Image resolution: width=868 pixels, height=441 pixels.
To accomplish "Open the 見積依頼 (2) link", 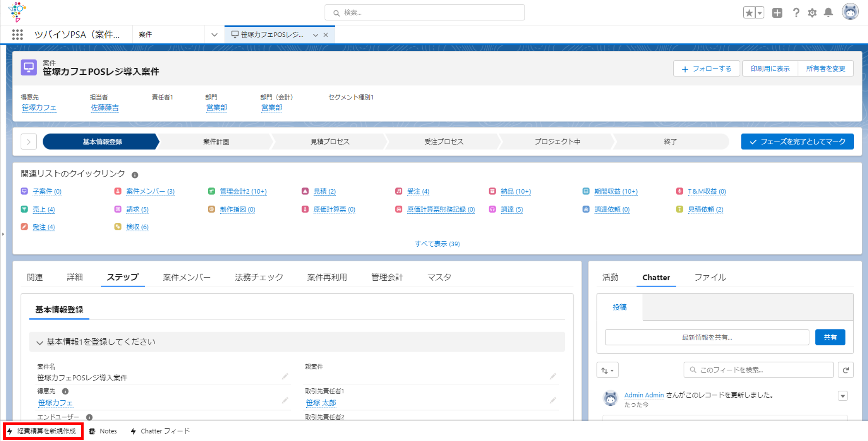I will [x=705, y=209].
